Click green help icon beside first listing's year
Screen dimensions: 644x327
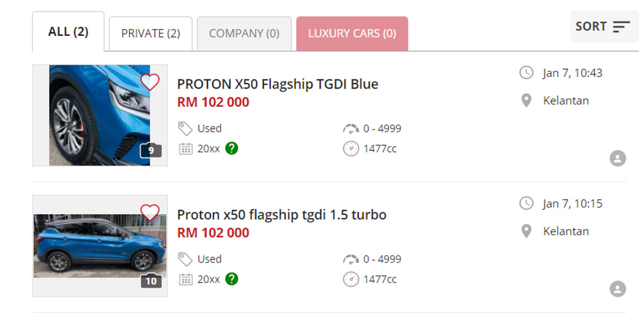(231, 149)
